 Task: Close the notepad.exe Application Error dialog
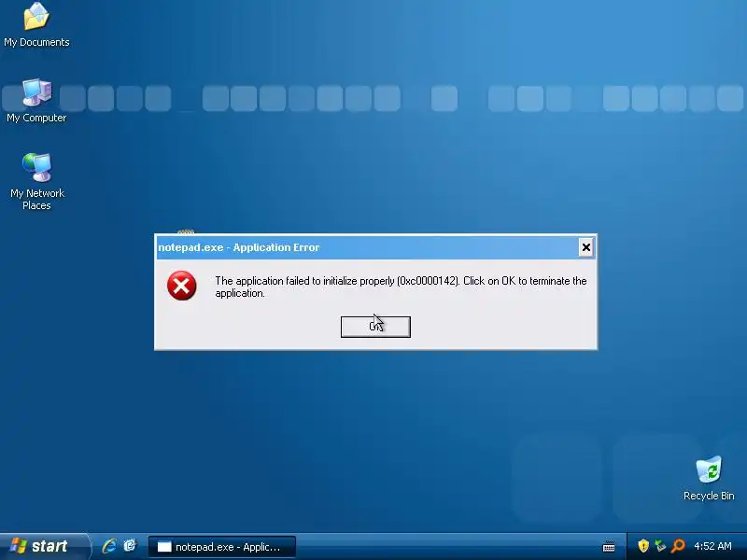click(x=586, y=247)
